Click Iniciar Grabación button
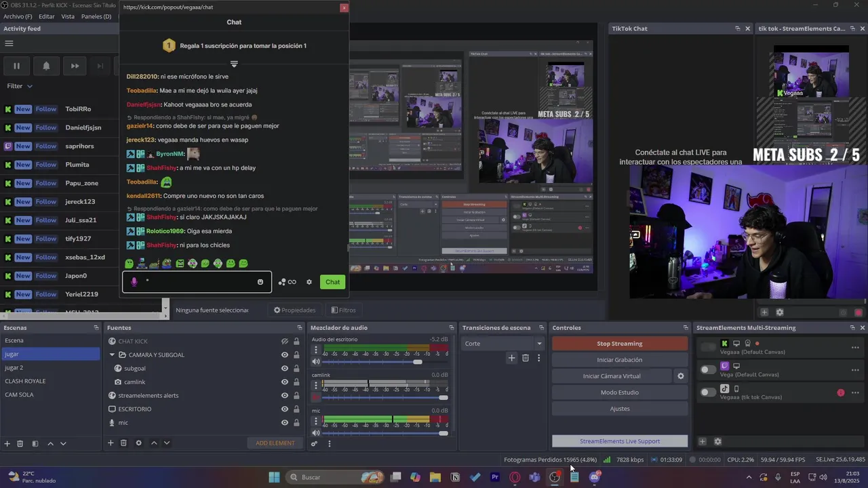This screenshot has height=488, width=868. tap(620, 360)
